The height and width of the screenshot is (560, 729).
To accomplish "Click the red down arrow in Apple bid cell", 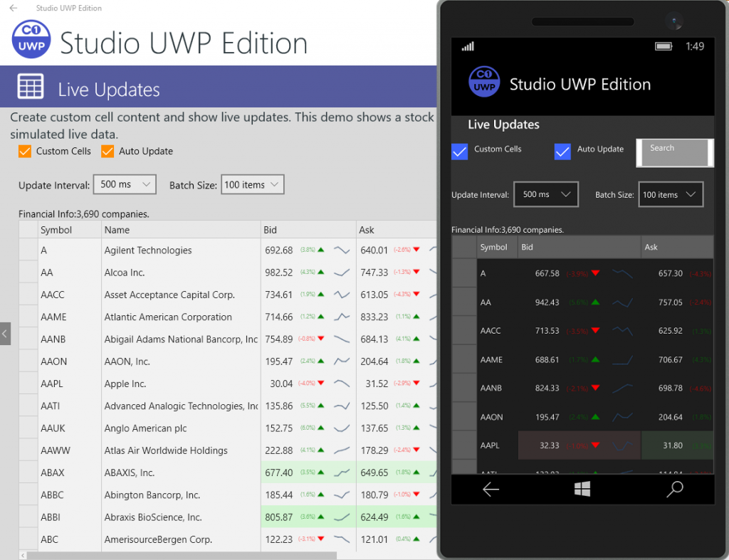I will [x=321, y=383].
